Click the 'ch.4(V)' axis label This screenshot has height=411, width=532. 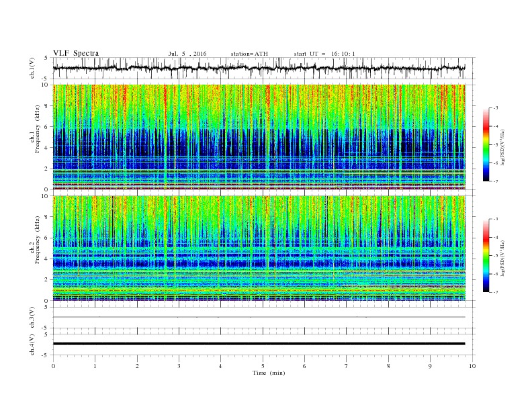(x=32, y=345)
